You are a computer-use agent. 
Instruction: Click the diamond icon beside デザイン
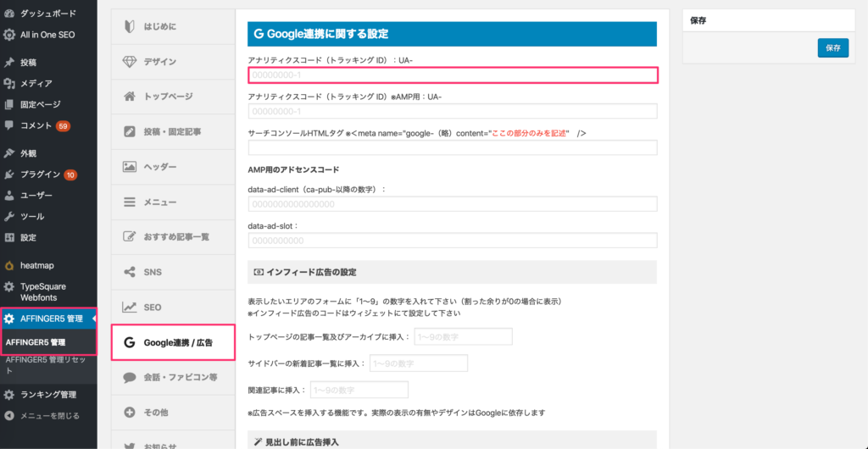[x=129, y=61]
